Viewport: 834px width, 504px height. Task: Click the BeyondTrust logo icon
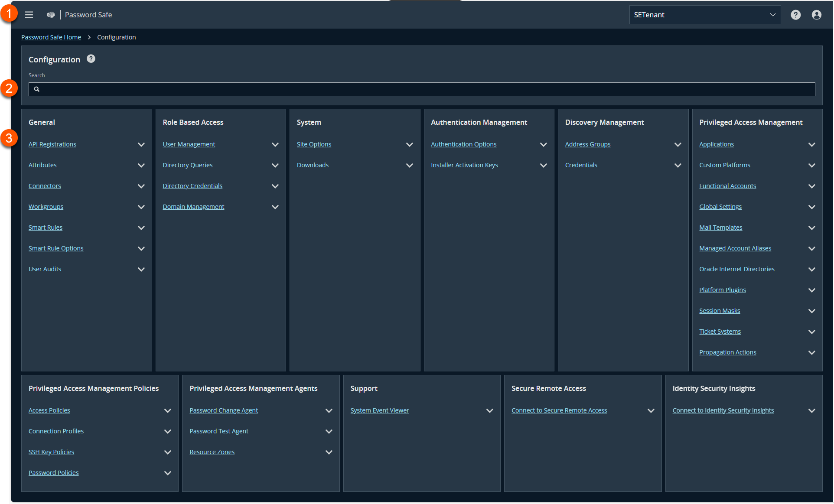[x=51, y=15]
